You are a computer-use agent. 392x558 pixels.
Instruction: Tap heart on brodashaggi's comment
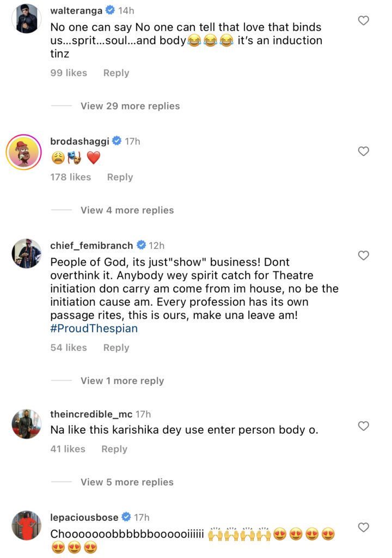click(363, 151)
